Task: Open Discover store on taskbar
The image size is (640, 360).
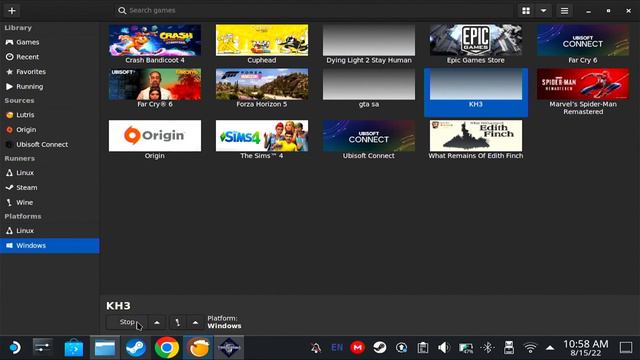Action: click(74, 348)
